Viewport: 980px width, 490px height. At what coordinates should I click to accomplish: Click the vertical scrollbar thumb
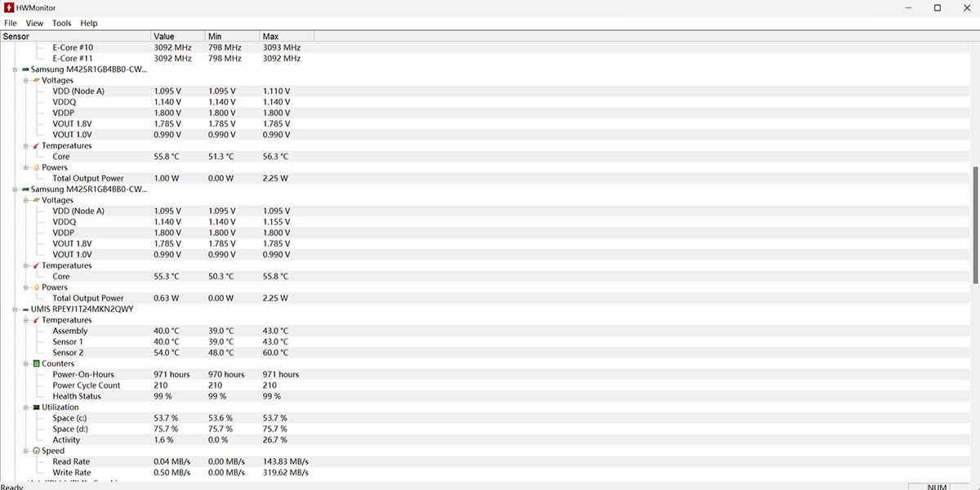975,225
